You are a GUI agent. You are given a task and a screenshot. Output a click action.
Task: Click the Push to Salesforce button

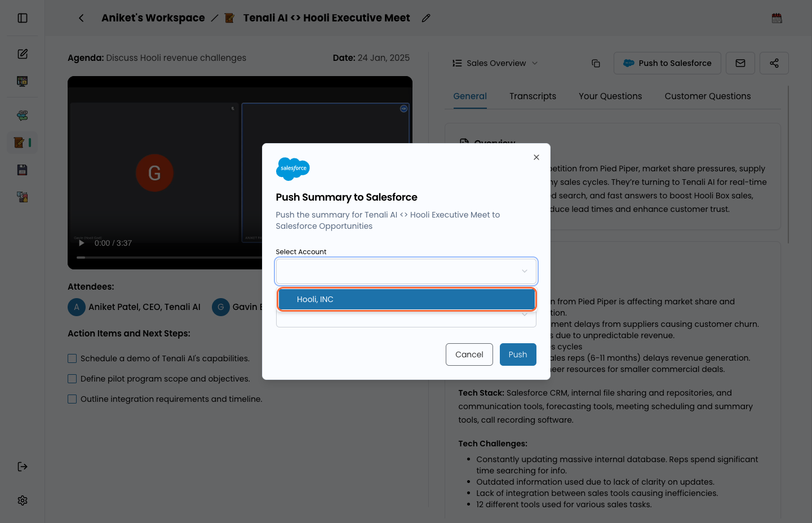667,63
